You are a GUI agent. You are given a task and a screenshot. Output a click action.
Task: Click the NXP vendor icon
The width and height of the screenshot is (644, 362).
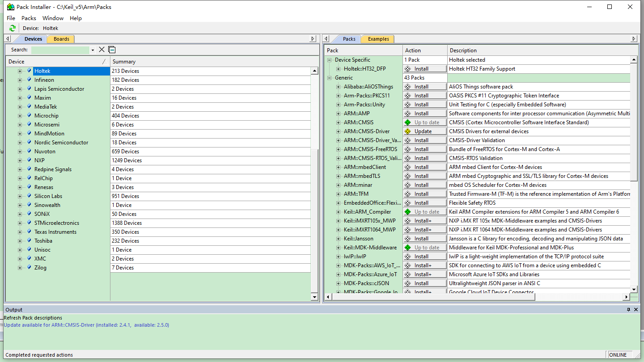pyautogui.click(x=30, y=160)
